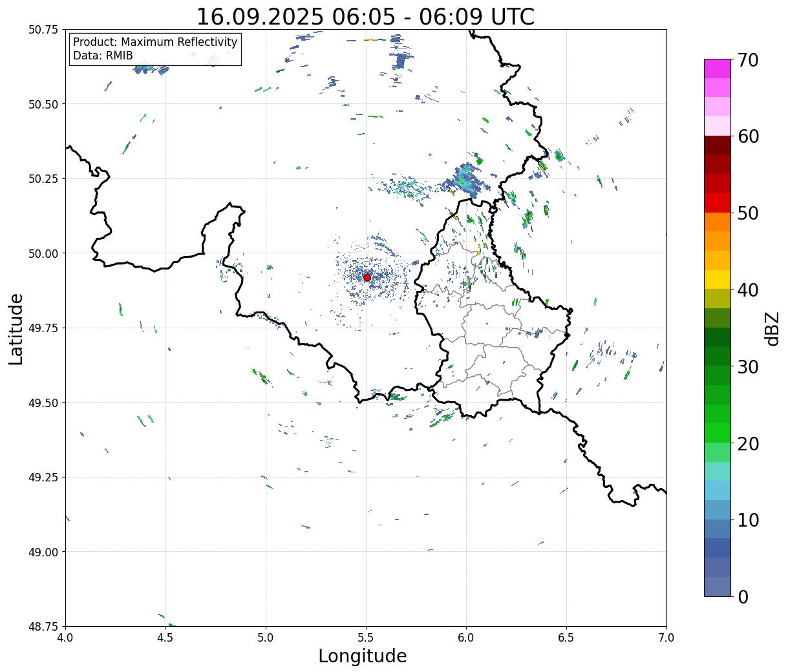The width and height of the screenshot is (788, 672).
Task: Click the dark maroon swatch below 60
Action: (718, 145)
